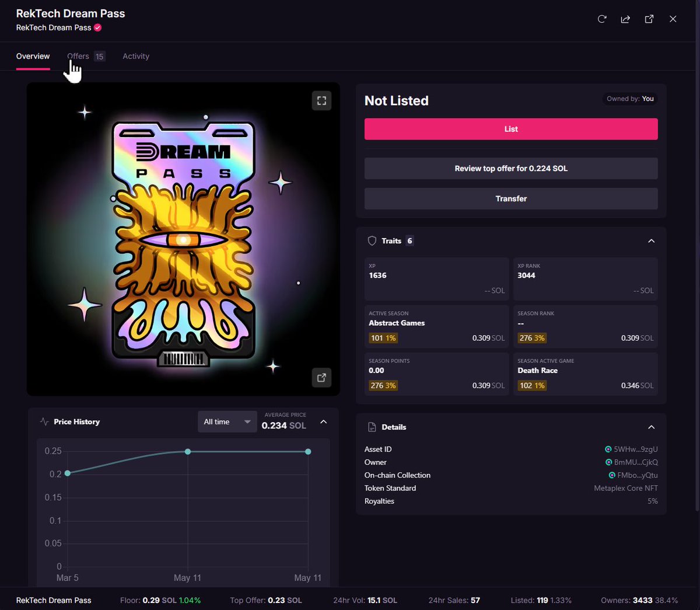Click the pink List button

pos(511,129)
